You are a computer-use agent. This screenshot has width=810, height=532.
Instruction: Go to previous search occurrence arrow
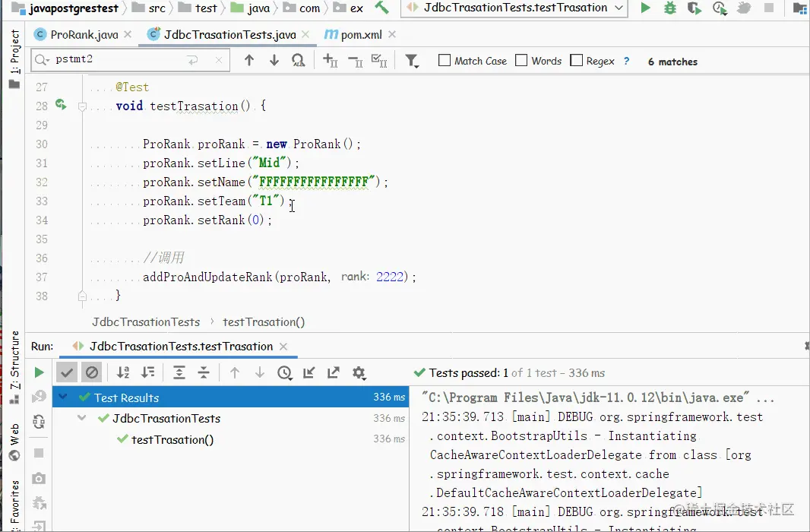coord(249,61)
